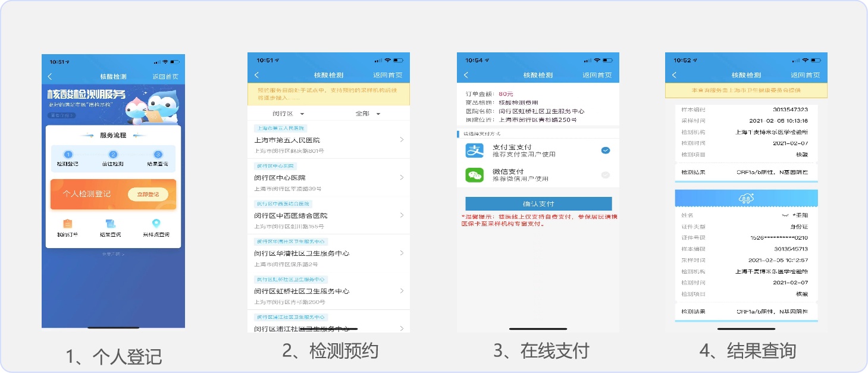868x373 pixels.
Task: Tap back arrow on 在线支付 screen
Action: coord(466,75)
